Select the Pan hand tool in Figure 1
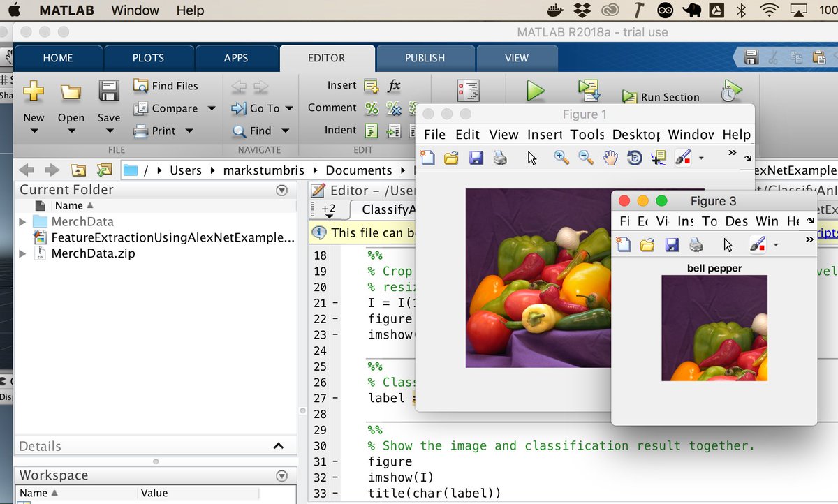 tap(610, 158)
